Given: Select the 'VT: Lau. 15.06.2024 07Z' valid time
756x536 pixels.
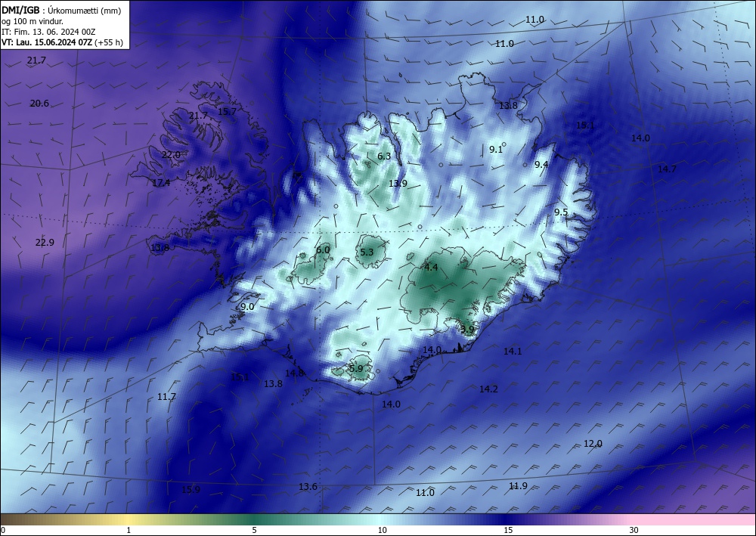Looking at the screenshot, I should (47, 42).
